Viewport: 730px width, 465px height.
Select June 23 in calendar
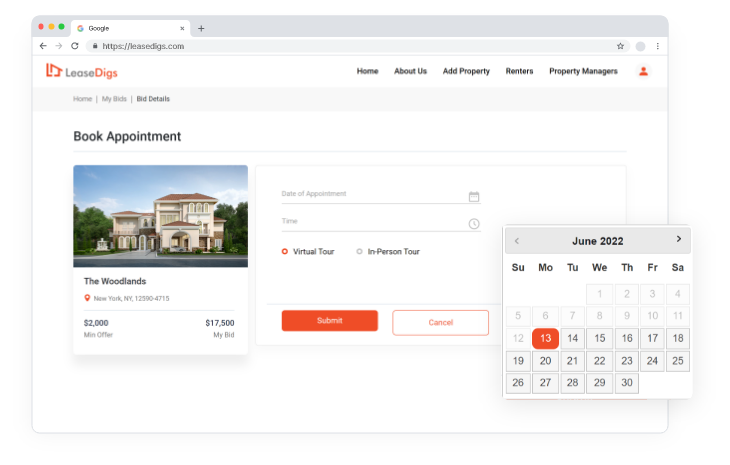point(627,361)
